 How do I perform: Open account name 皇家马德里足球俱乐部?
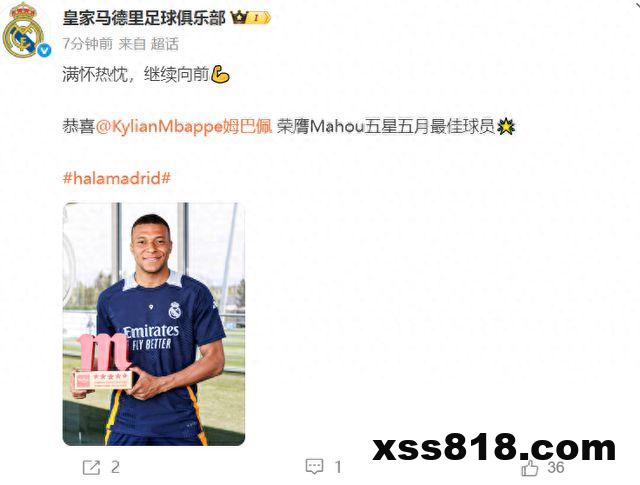(144, 18)
